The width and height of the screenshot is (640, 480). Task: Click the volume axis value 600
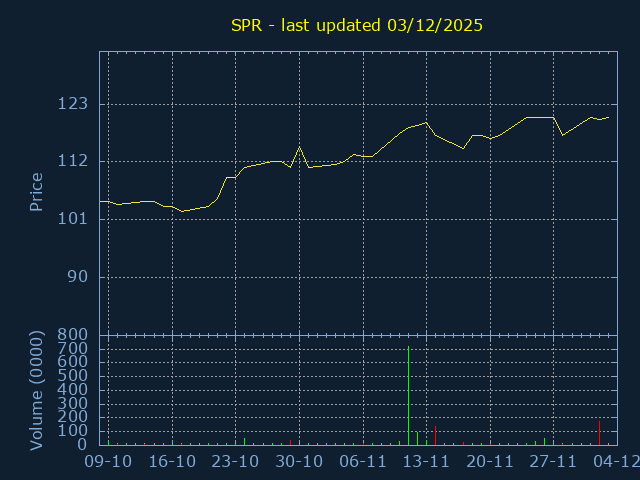click(x=73, y=362)
